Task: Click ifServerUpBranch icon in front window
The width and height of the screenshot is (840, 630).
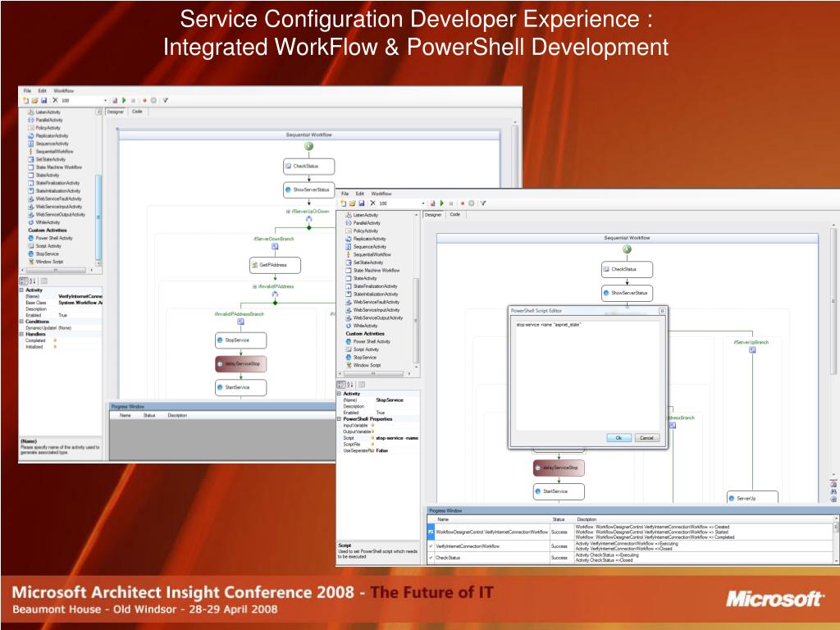Action: [x=752, y=349]
